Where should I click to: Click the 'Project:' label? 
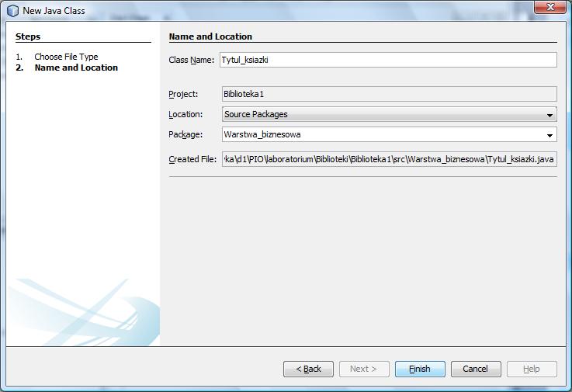(183, 94)
